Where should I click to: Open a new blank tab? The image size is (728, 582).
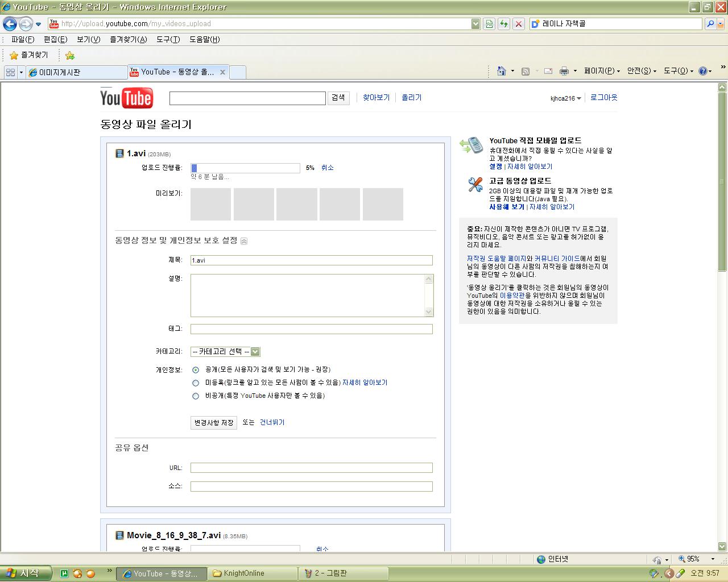click(x=238, y=72)
